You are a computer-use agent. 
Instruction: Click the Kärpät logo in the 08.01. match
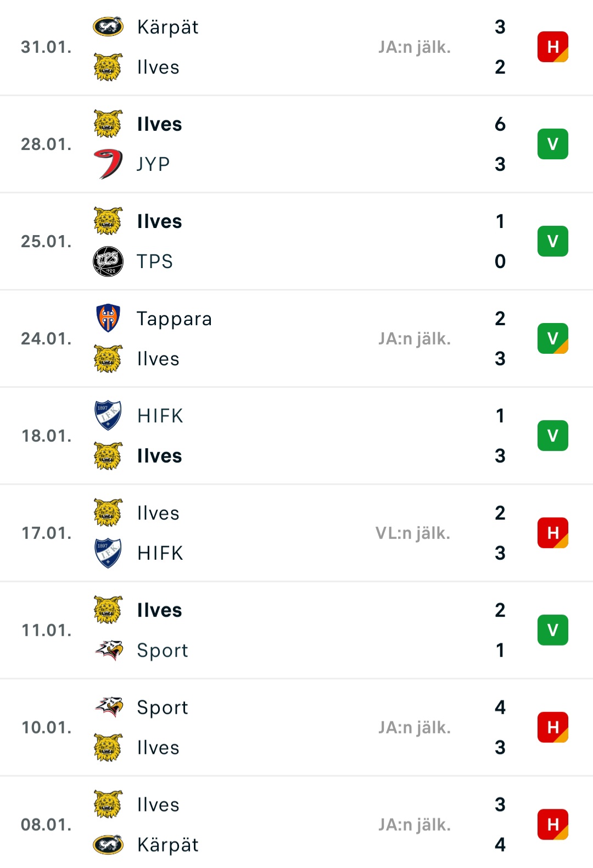click(108, 844)
